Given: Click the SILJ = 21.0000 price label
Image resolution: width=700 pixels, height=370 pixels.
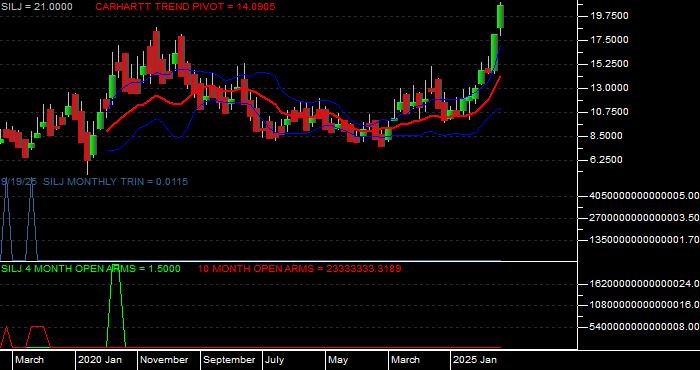Looking at the screenshot, I should (37, 7).
